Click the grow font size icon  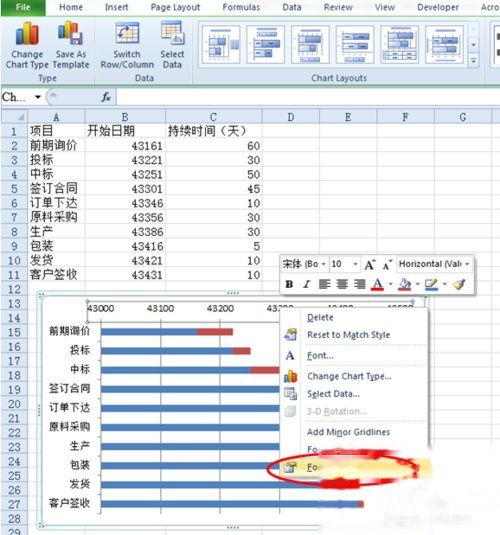(370, 264)
